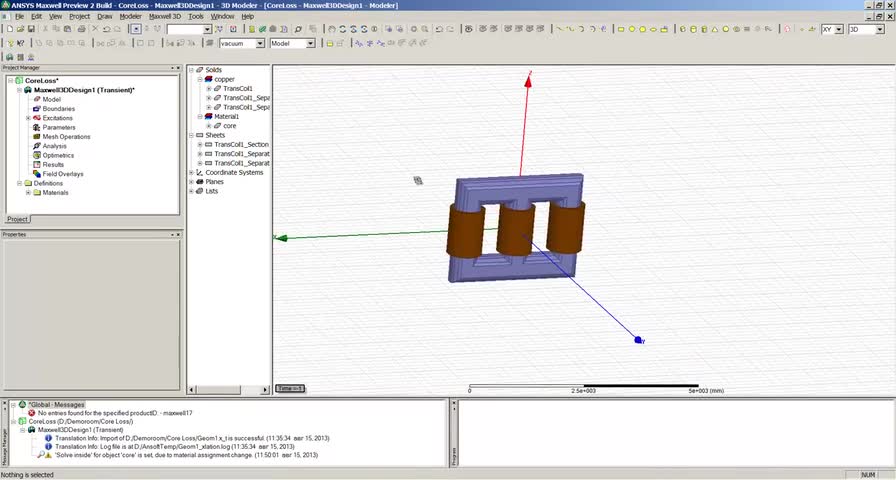
Task: Expand the TransCoil1 solid node
Action: 209,89
